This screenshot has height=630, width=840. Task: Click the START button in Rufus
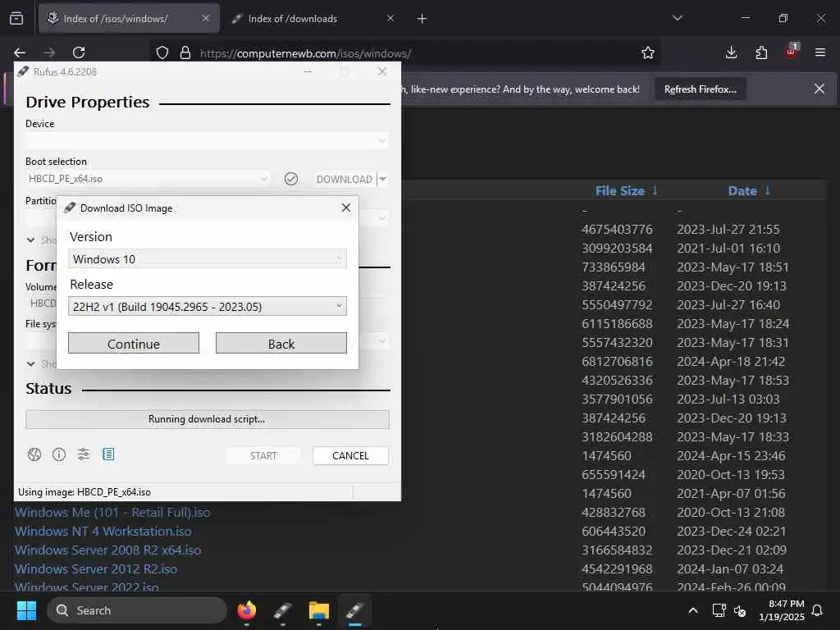[x=263, y=455]
